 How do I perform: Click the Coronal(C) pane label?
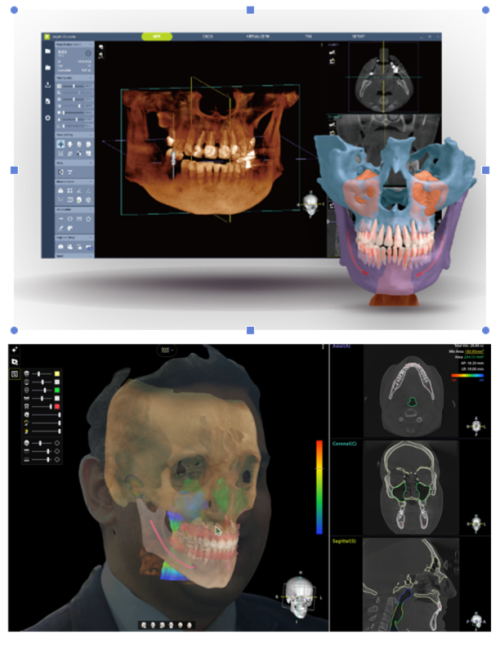click(344, 443)
